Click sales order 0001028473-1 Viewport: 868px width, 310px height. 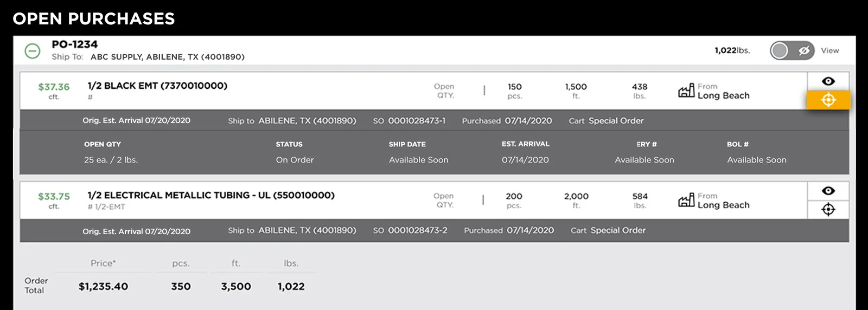pyautogui.click(x=417, y=121)
